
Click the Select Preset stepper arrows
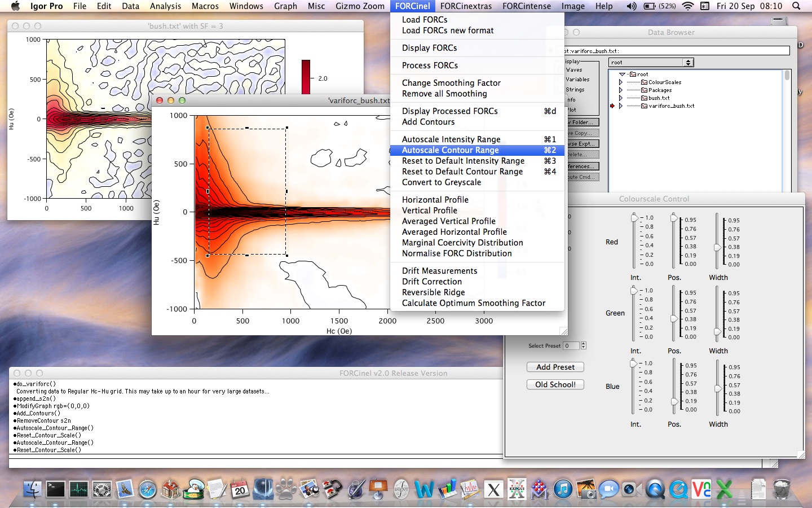[583, 345]
